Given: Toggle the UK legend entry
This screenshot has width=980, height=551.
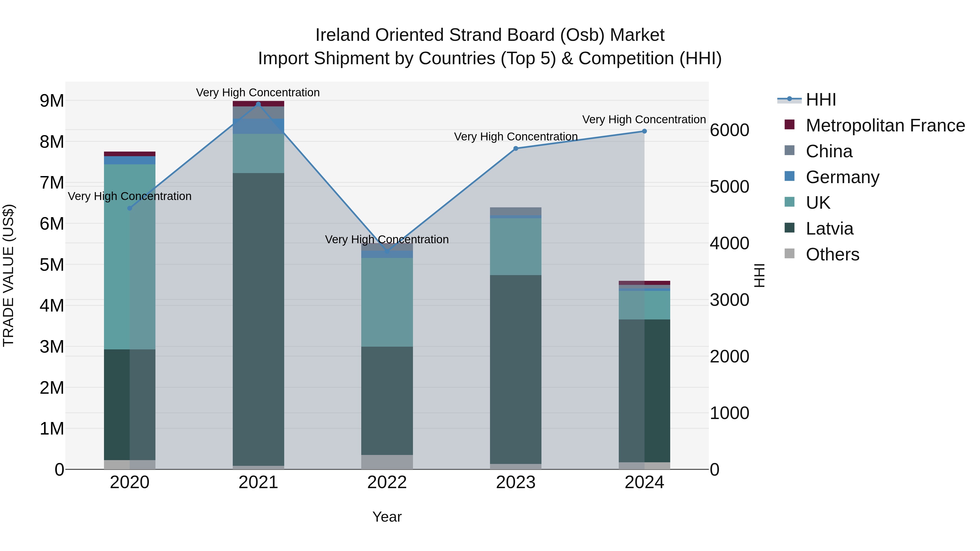Looking at the screenshot, I should pos(807,202).
